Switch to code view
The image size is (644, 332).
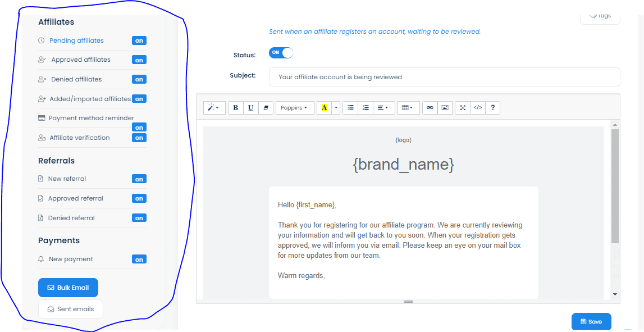478,108
